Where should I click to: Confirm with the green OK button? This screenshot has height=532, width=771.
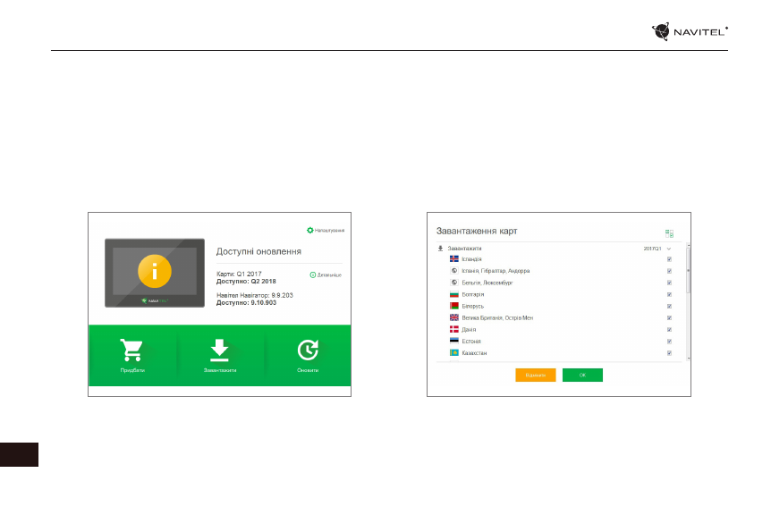click(x=582, y=376)
